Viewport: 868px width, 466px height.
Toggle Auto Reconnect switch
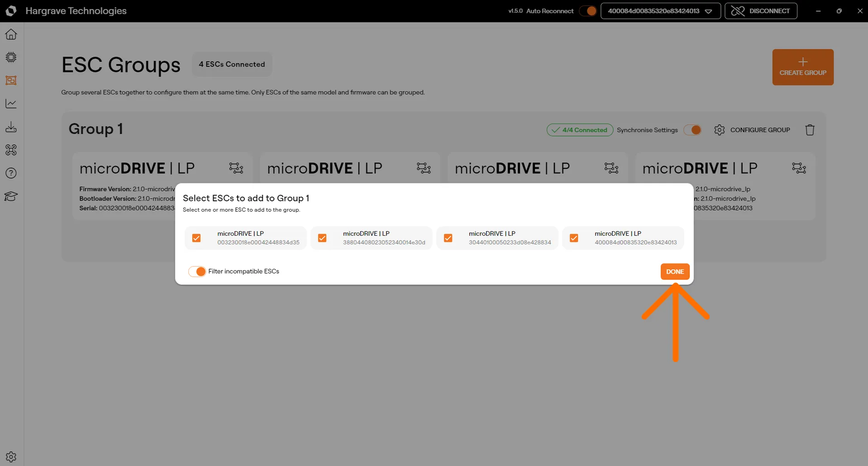588,11
